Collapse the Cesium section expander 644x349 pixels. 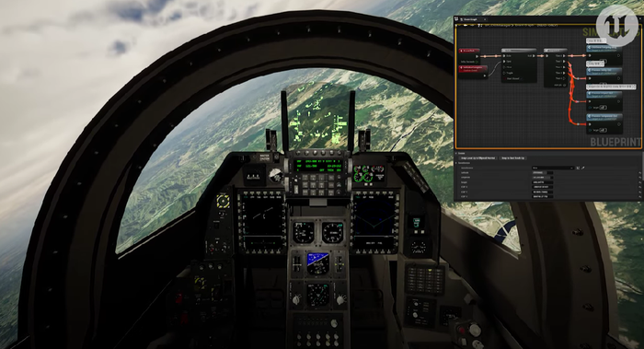[456, 154]
